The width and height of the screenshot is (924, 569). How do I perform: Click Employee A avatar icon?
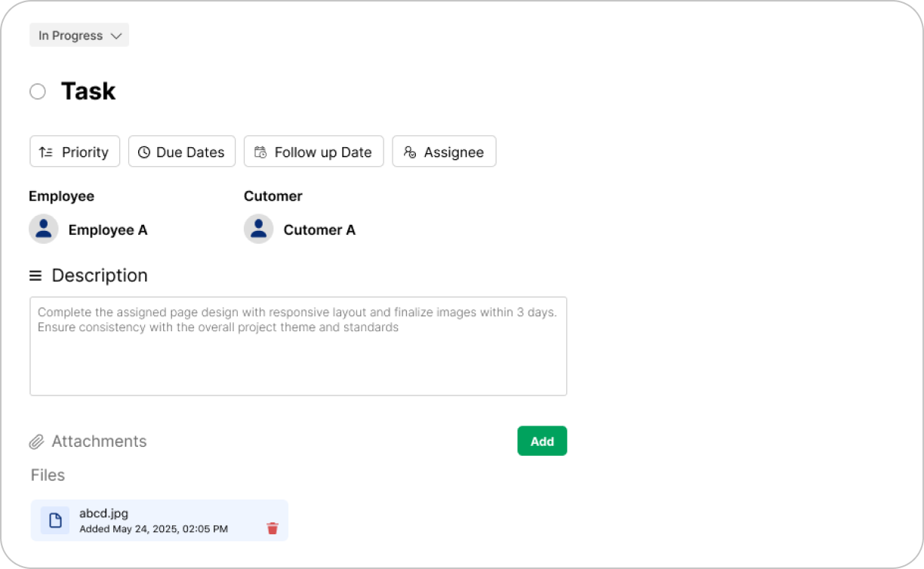point(44,229)
